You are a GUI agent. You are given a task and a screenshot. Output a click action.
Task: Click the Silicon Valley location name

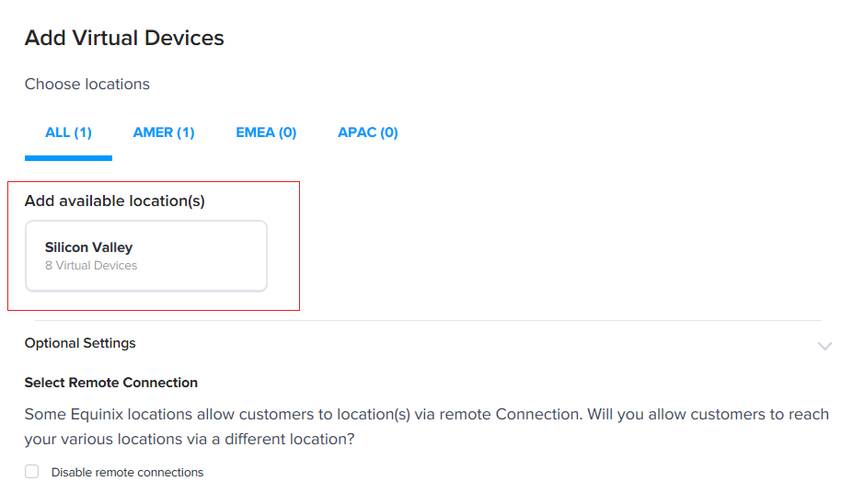coord(88,247)
